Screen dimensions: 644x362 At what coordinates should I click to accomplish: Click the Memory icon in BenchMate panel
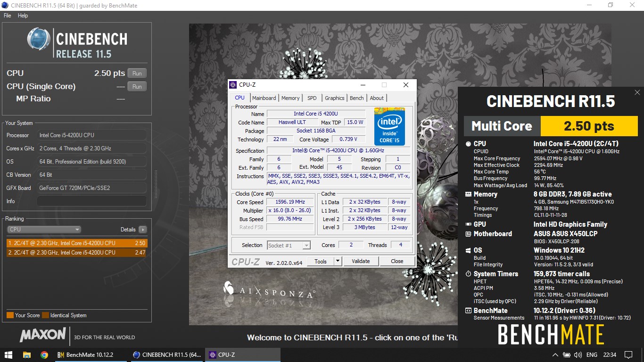[x=468, y=194]
